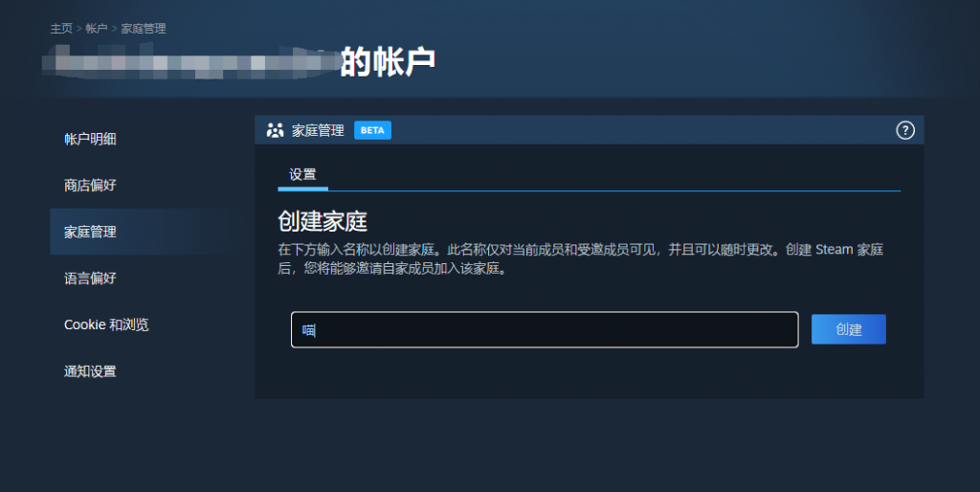Click the Steam 家庭 description paragraph
980x492 pixels.
coord(580,259)
